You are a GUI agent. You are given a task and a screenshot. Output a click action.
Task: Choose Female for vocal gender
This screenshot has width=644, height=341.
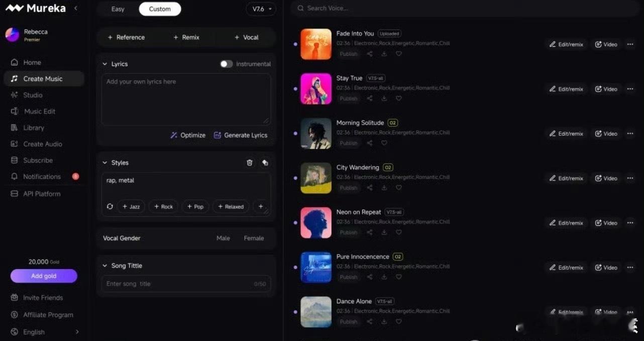pyautogui.click(x=254, y=238)
